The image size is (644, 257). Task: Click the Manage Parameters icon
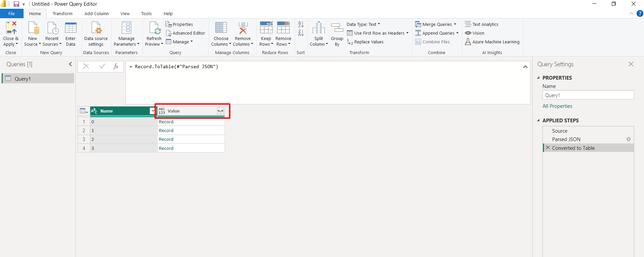click(x=126, y=28)
